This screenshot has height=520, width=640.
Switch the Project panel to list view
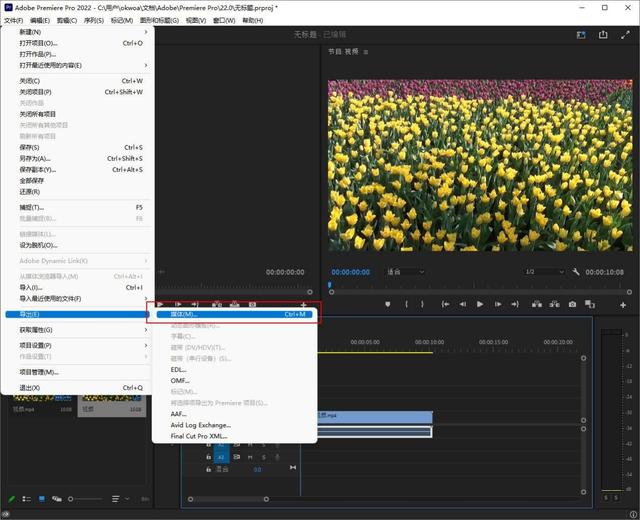pyautogui.click(x=27, y=498)
